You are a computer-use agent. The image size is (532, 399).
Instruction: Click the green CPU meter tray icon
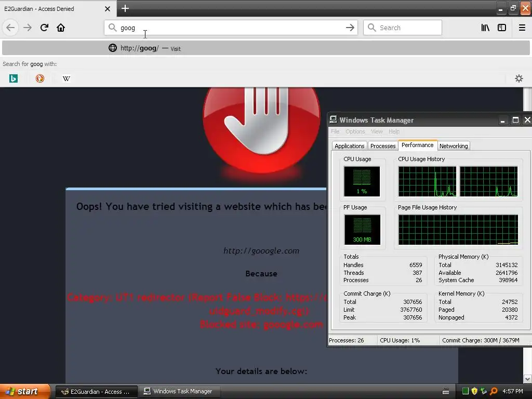click(465, 391)
